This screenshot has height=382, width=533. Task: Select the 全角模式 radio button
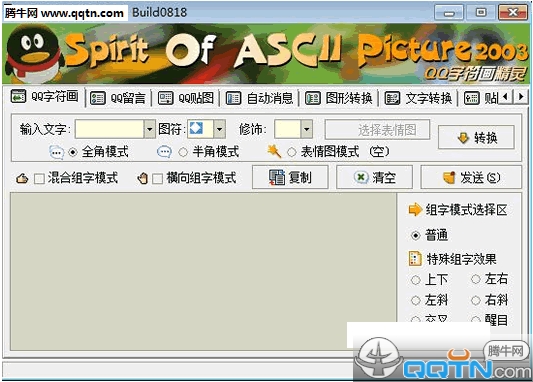point(73,152)
